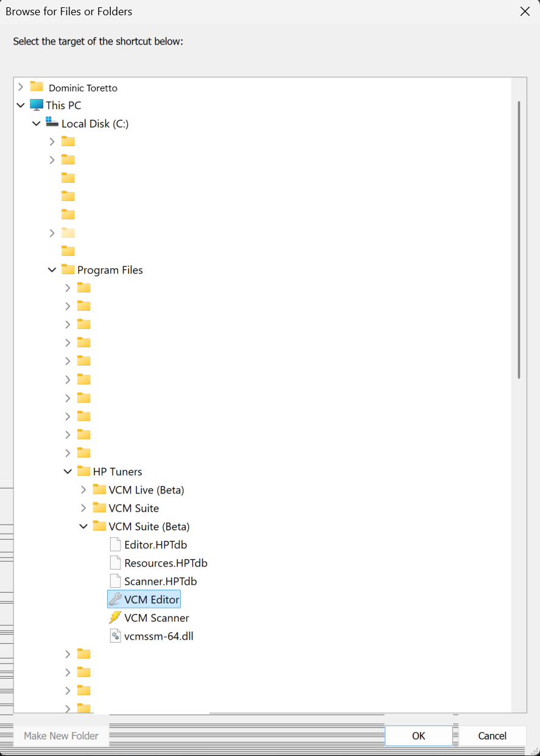Viewport: 540px width, 756px height.
Task: Close the Browse for Files dialog
Action: 524,11
